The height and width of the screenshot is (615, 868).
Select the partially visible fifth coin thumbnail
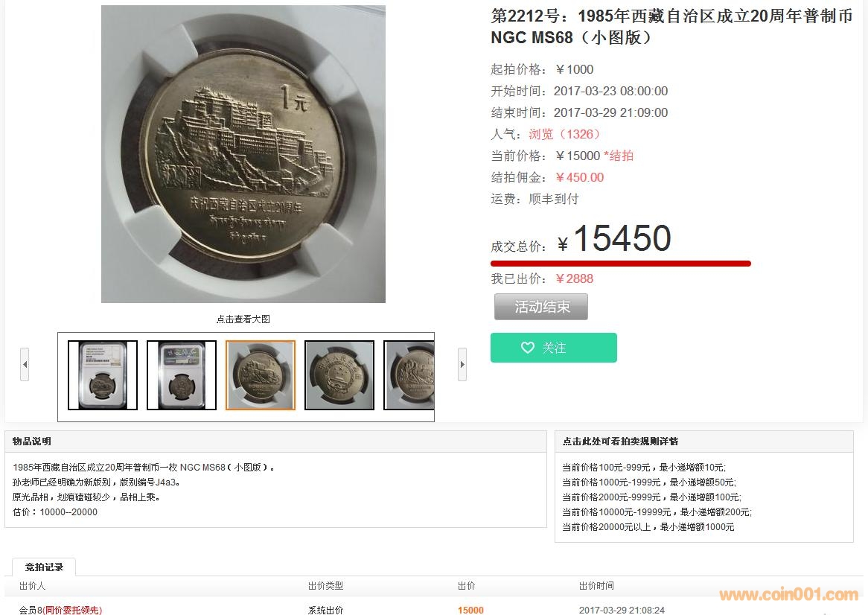409,375
